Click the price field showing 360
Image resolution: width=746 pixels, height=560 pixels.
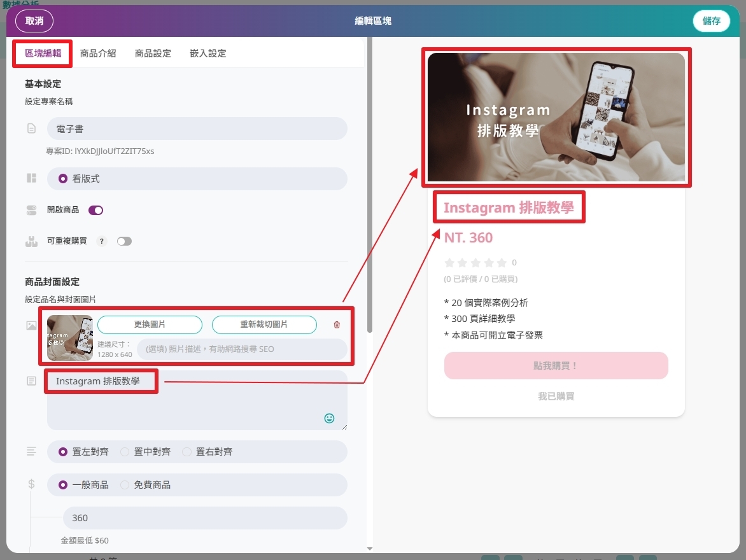pyautogui.click(x=205, y=518)
